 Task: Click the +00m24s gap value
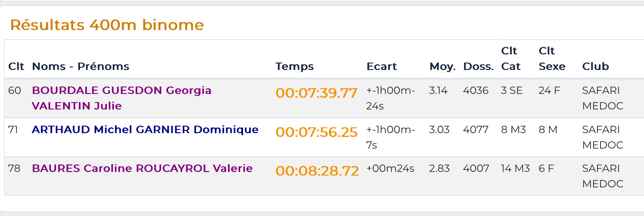390,169
